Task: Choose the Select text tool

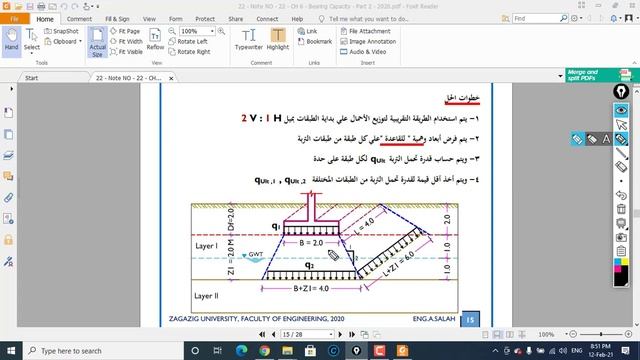Action: click(x=31, y=40)
